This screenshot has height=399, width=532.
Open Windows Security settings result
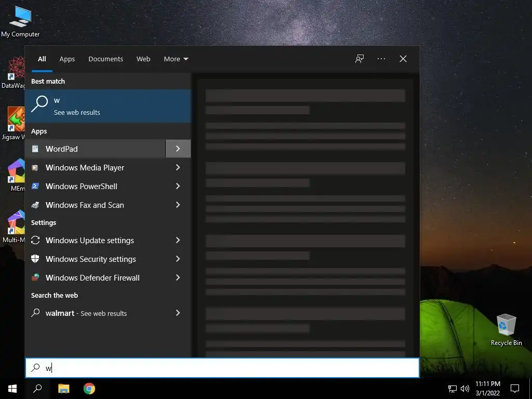[95, 259]
